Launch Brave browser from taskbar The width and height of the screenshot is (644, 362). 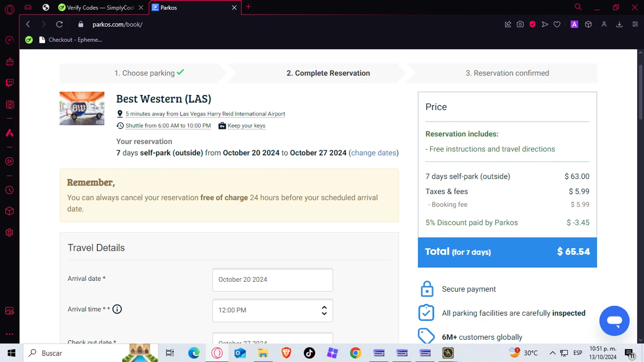point(286,353)
